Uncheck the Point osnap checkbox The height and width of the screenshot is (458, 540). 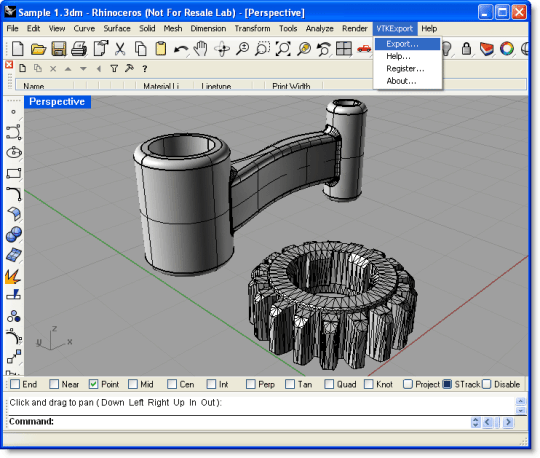point(93,384)
